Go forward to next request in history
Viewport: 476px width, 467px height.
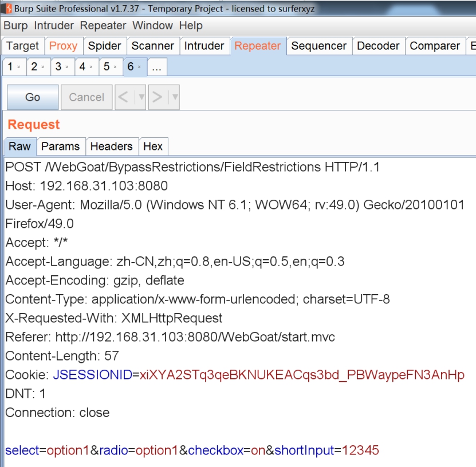[159, 97]
